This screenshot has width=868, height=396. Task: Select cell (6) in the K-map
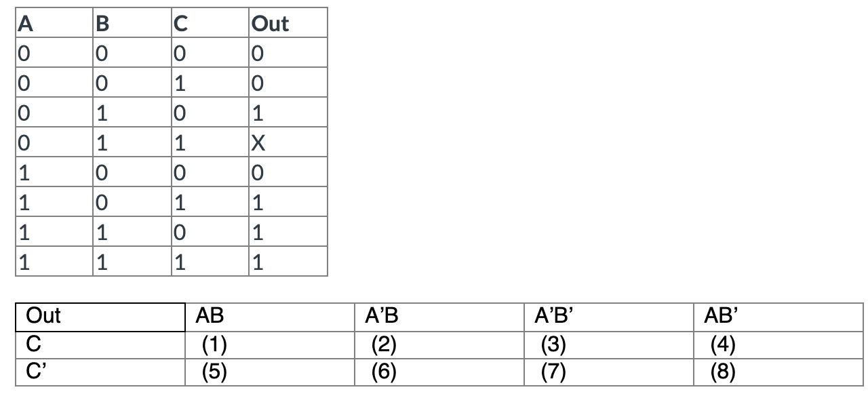(383, 372)
